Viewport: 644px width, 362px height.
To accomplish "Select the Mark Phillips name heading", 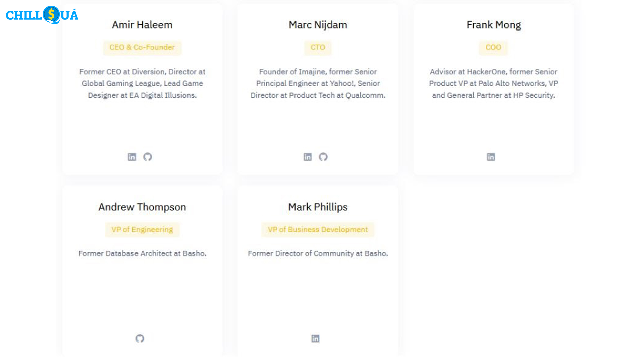I will coord(318,207).
